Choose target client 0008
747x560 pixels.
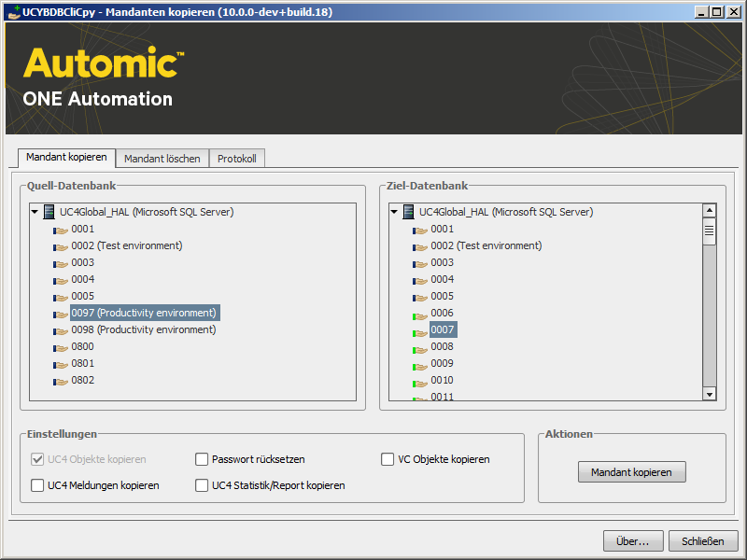tap(442, 346)
